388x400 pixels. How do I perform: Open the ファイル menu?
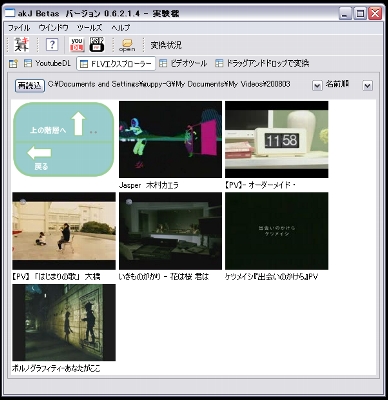click(19, 28)
